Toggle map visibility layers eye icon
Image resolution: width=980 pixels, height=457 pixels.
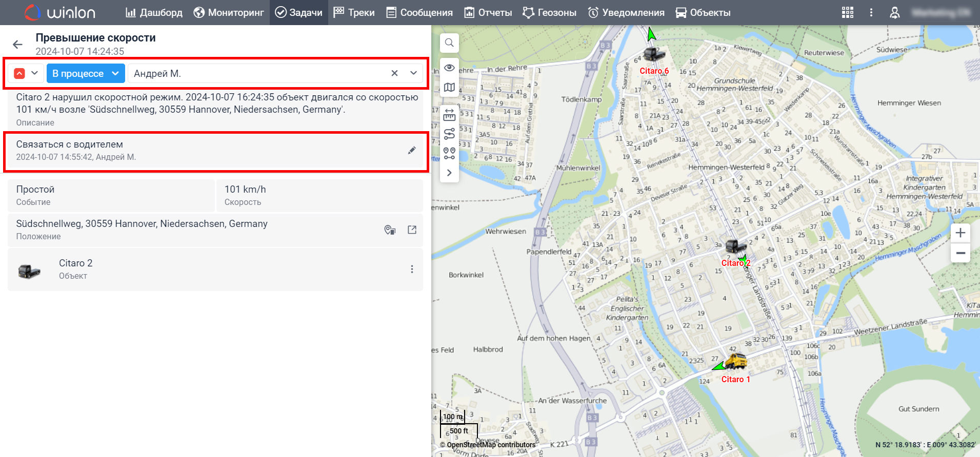tap(449, 68)
